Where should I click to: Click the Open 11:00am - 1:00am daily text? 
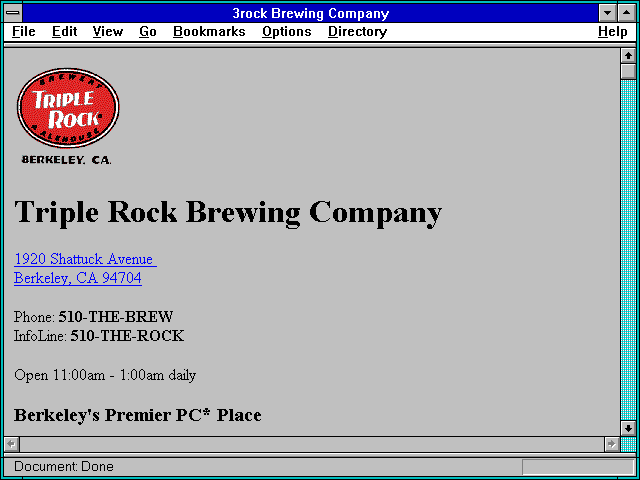pyautogui.click(x=105, y=375)
